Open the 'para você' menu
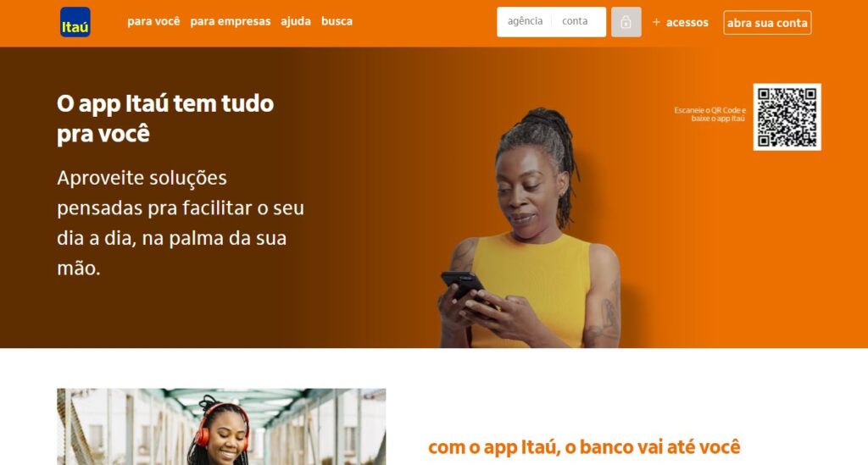The height and width of the screenshot is (465, 868). [153, 21]
